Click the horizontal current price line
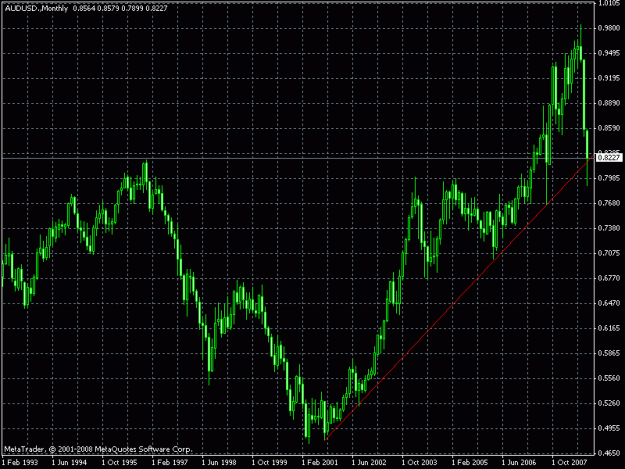The width and height of the screenshot is (625, 469). [x=297, y=159]
